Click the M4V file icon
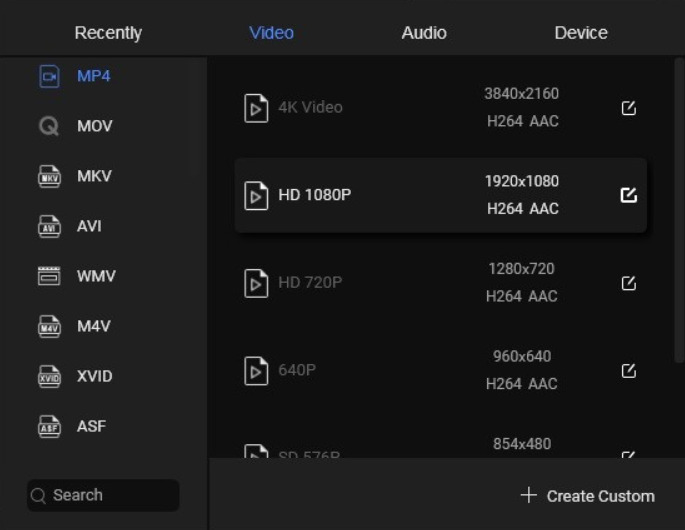This screenshot has width=685, height=530. tap(49, 326)
